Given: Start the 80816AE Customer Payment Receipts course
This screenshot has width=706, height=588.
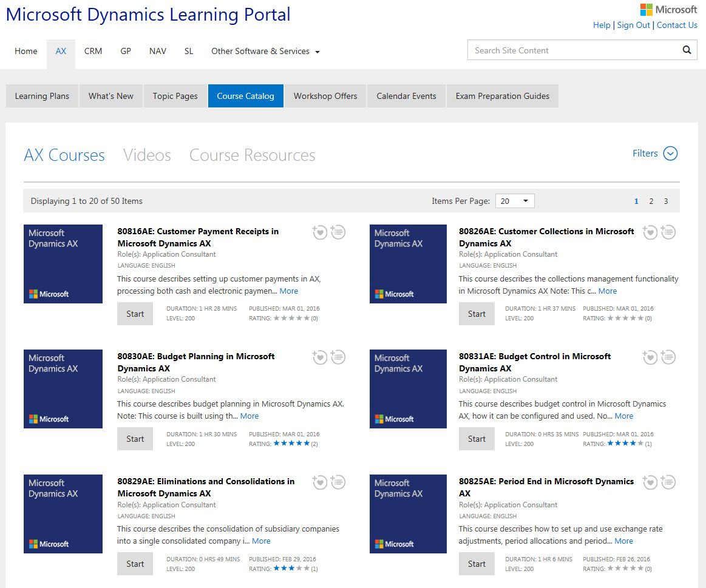Looking at the screenshot, I should pyautogui.click(x=135, y=313).
